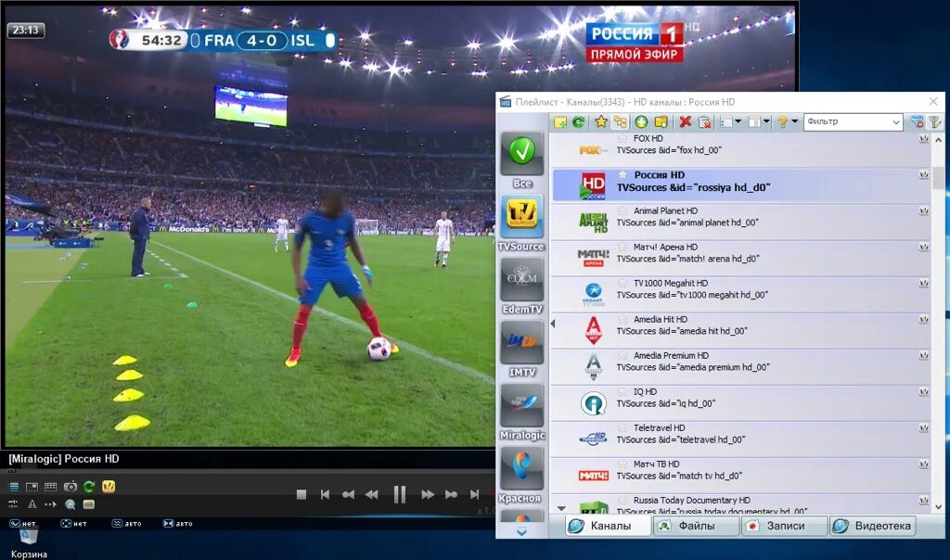Click the clear playlist trash icon
Viewport: 950px width, 560px height.
(705, 121)
